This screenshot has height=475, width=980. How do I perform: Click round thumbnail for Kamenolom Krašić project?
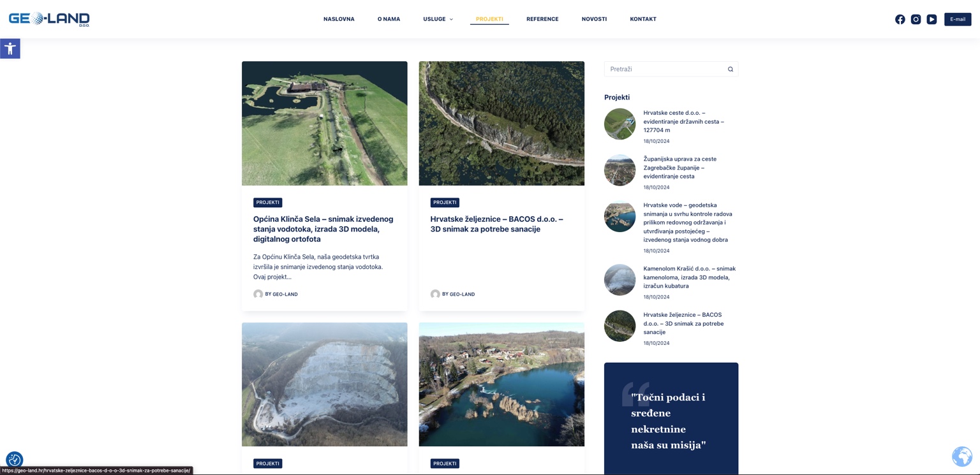click(620, 280)
